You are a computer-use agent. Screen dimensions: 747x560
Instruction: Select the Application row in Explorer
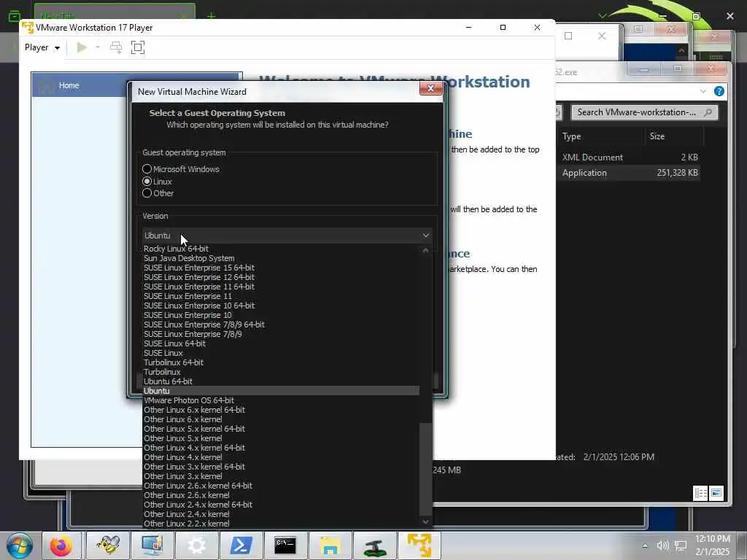point(629,173)
